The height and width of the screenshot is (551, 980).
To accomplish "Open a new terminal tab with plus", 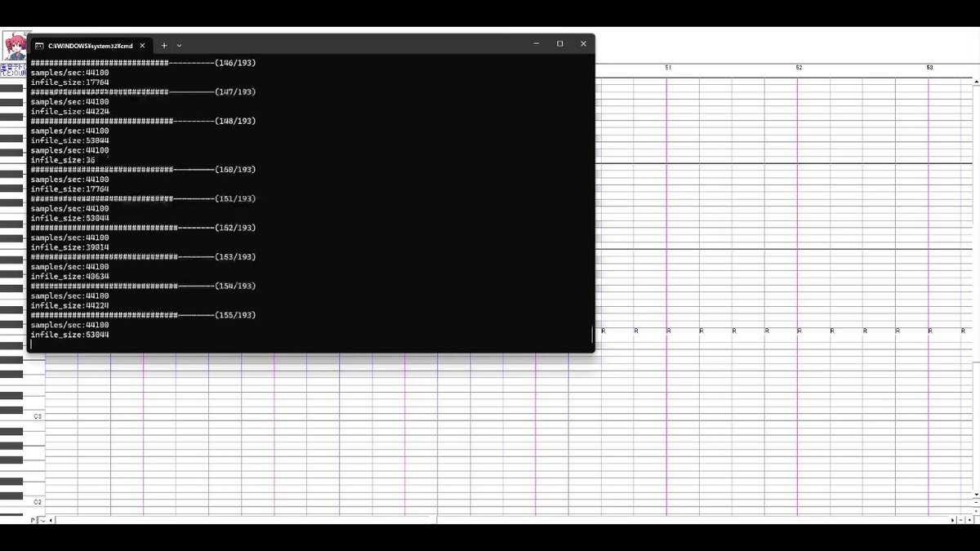I will click(x=164, y=45).
